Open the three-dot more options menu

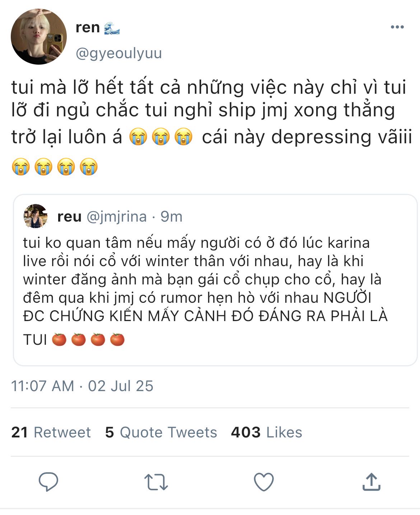tap(397, 27)
